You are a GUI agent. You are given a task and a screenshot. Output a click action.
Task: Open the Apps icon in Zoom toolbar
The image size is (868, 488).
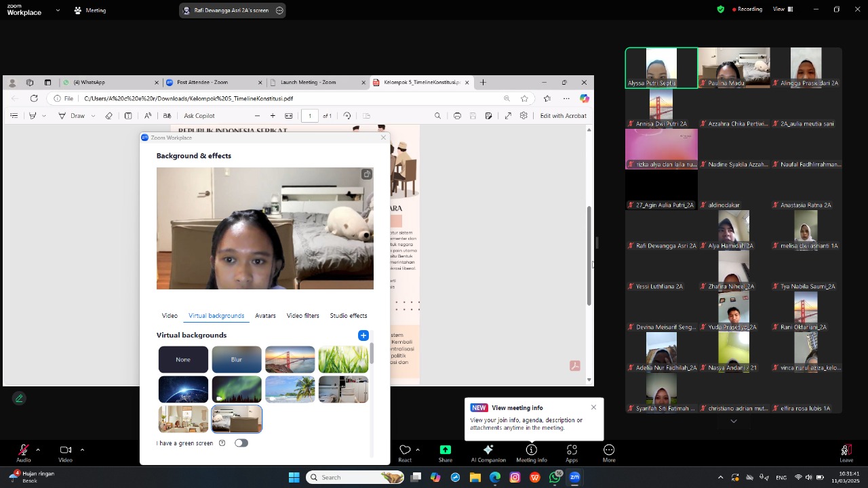(572, 451)
